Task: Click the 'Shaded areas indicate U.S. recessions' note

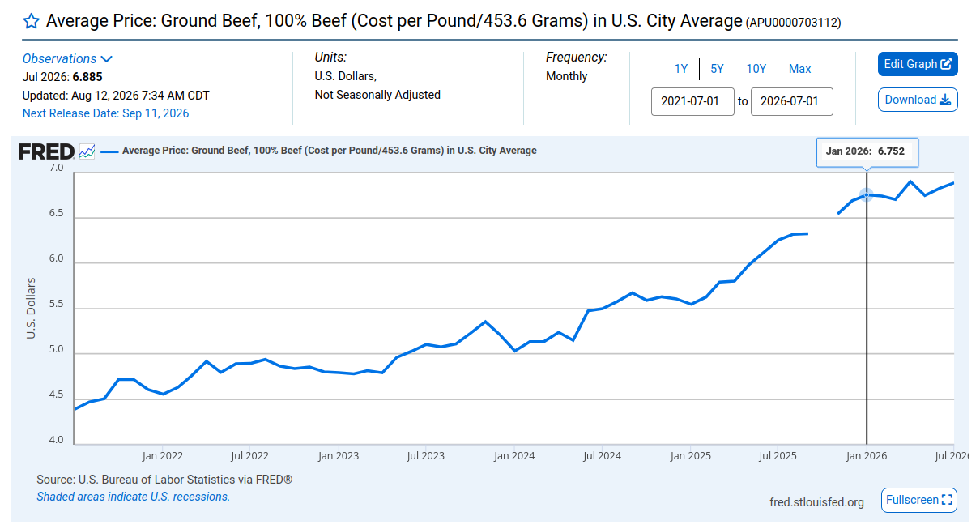Action: point(133,497)
